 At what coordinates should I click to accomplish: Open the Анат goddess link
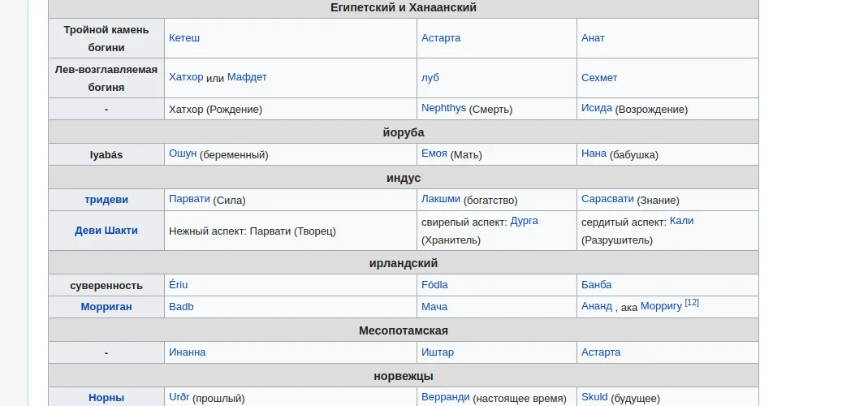593,38
